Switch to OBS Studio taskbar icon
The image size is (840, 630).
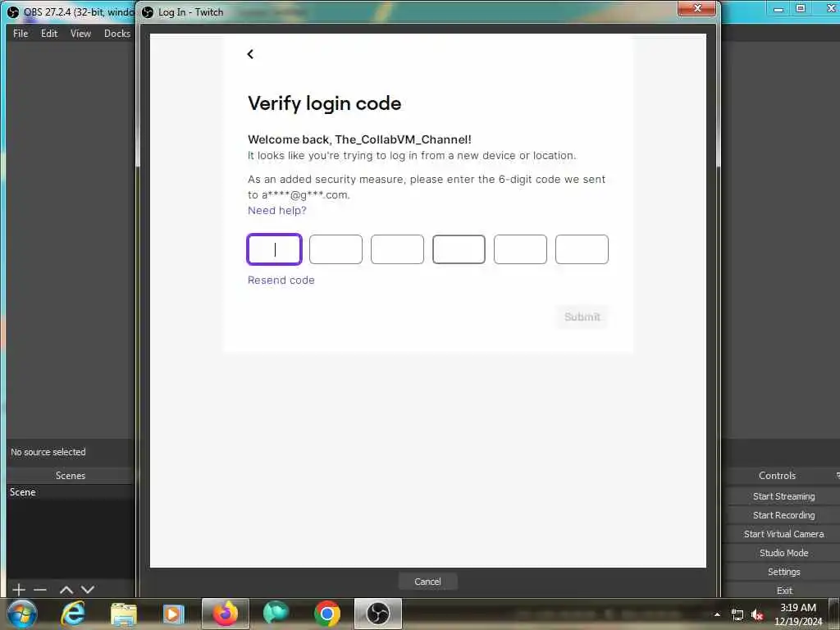pos(377,614)
